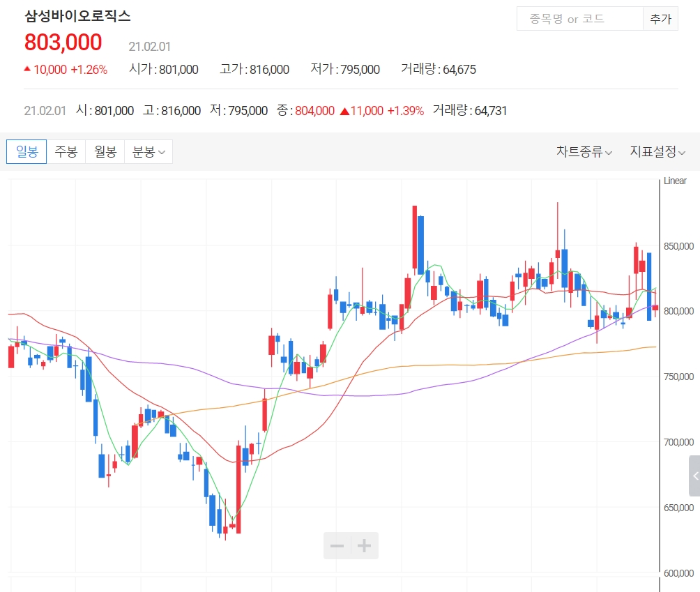Expand the 지표설정 indicator settings menu
The height and width of the screenshot is (592, 700).
pyautogui.click(x=657, y=152)
